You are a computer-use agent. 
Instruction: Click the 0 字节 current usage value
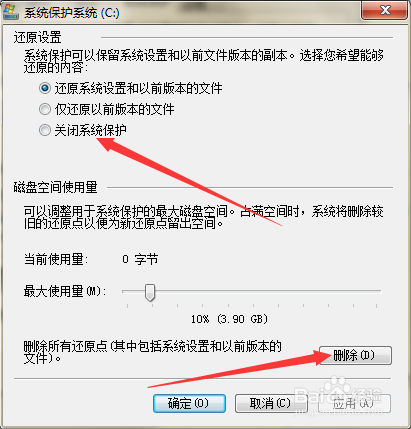[140, 259]
